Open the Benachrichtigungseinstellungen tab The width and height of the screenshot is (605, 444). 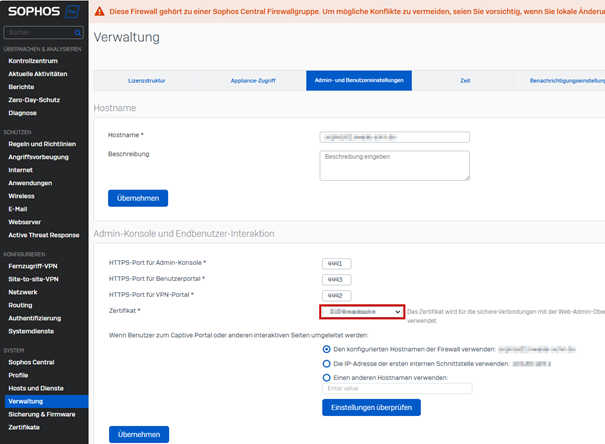pos(562,81)
